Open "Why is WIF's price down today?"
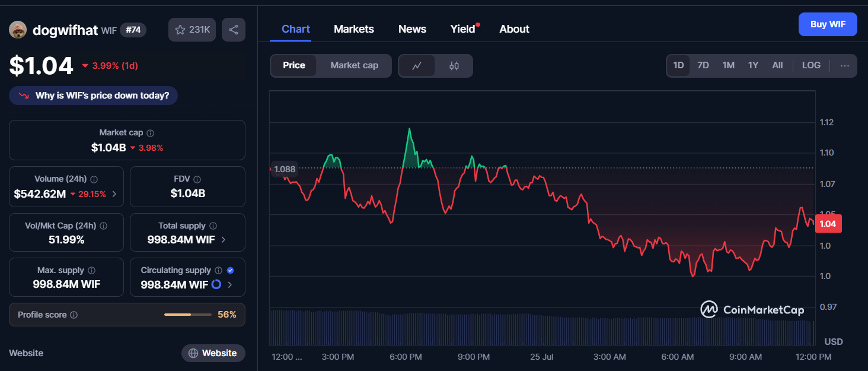This screenshot has width=868, height=371. 93,96
